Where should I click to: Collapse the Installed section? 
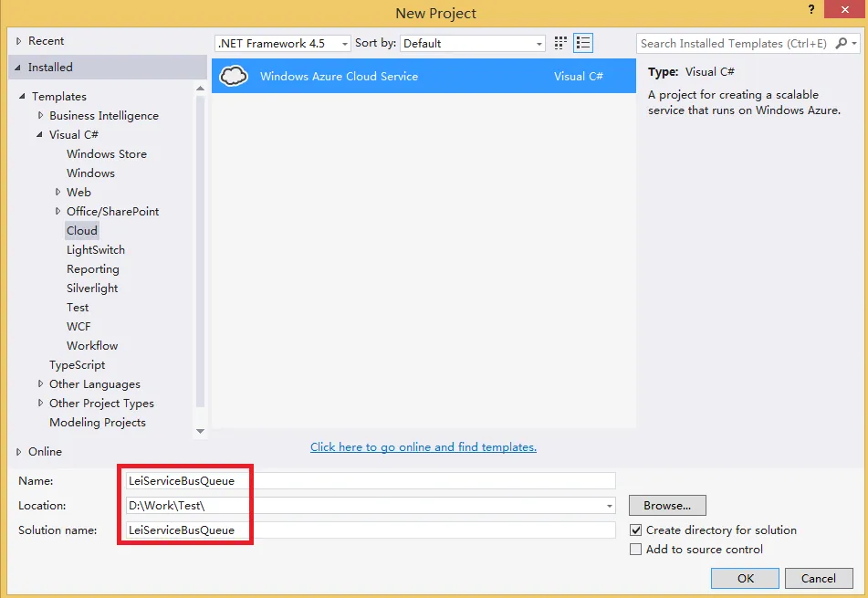click(17, 67)
